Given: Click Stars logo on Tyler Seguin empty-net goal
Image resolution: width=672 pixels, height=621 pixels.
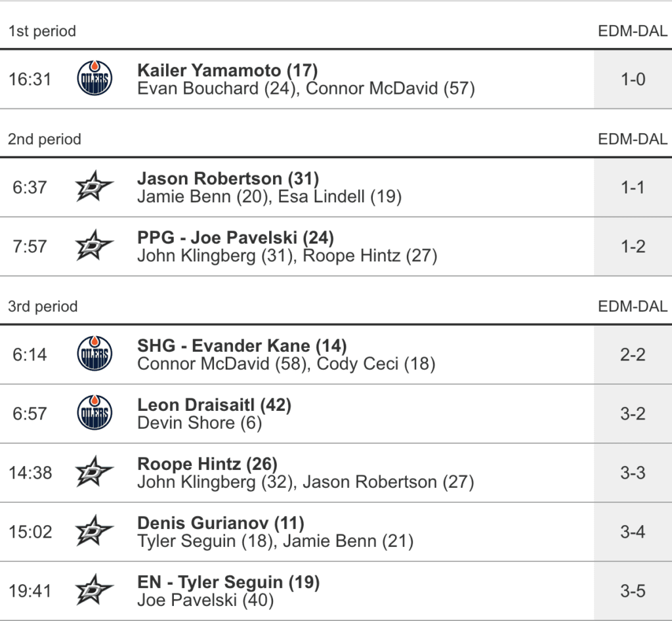Looking at the screenshot, I should 94,591.
